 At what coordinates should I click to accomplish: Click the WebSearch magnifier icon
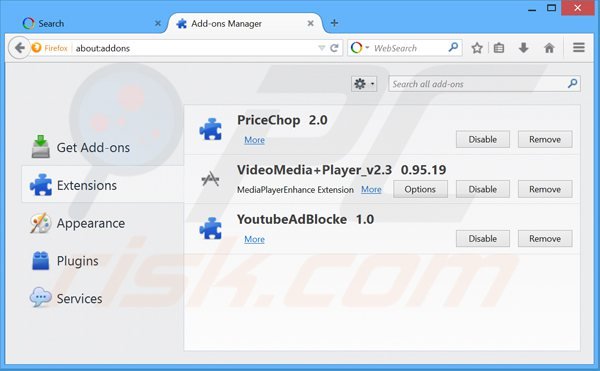click(x=453, y=47)
